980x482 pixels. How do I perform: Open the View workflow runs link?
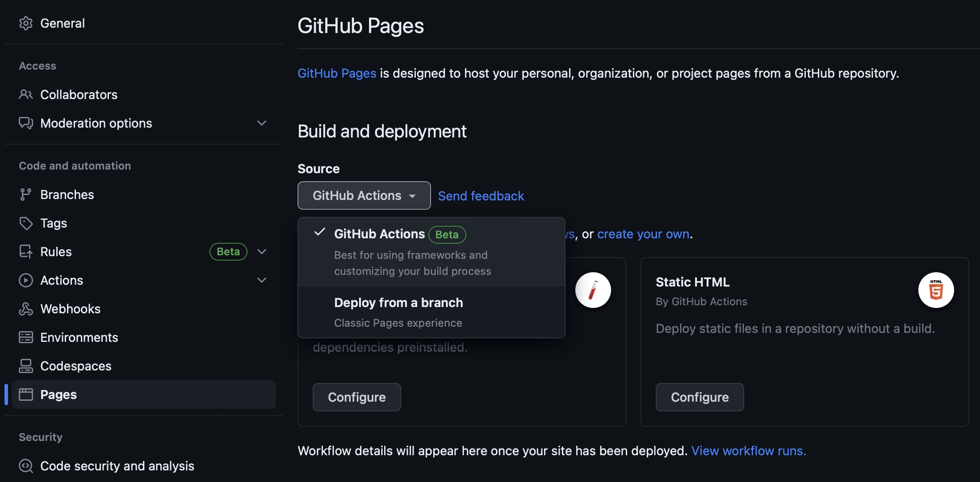pyautogui.click(x=749, y=451)
